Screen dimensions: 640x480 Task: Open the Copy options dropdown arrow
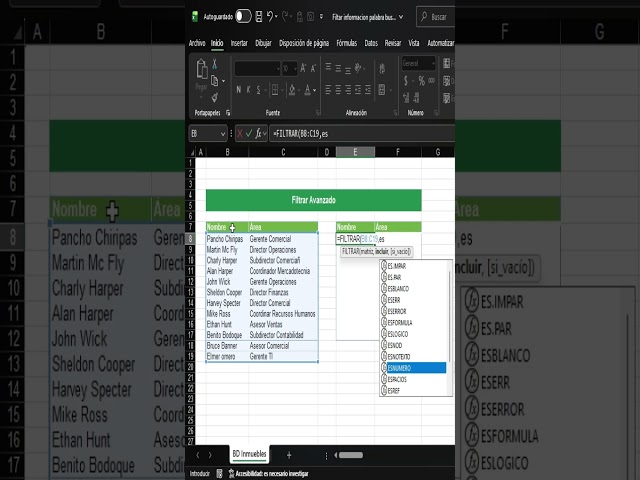223,81
